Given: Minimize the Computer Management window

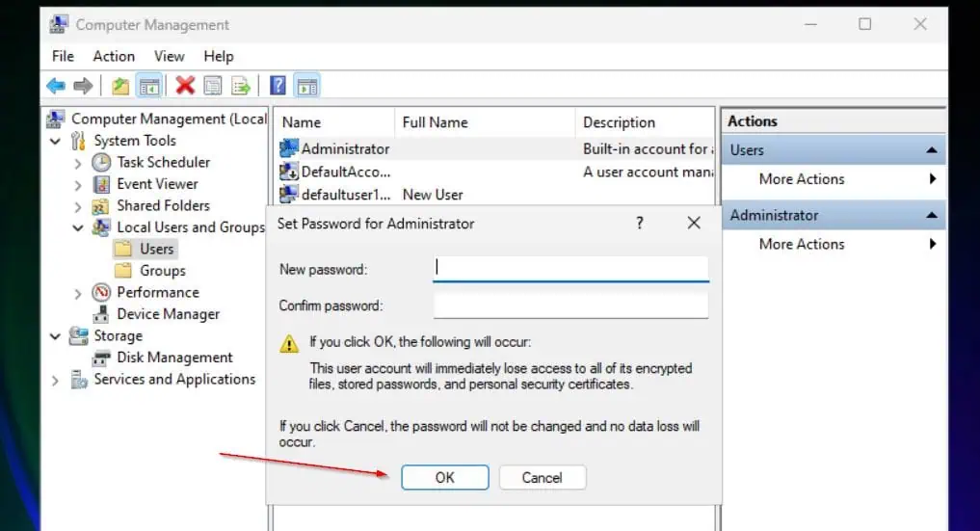Looking at the screenshot, I should [x=810, y=24].
